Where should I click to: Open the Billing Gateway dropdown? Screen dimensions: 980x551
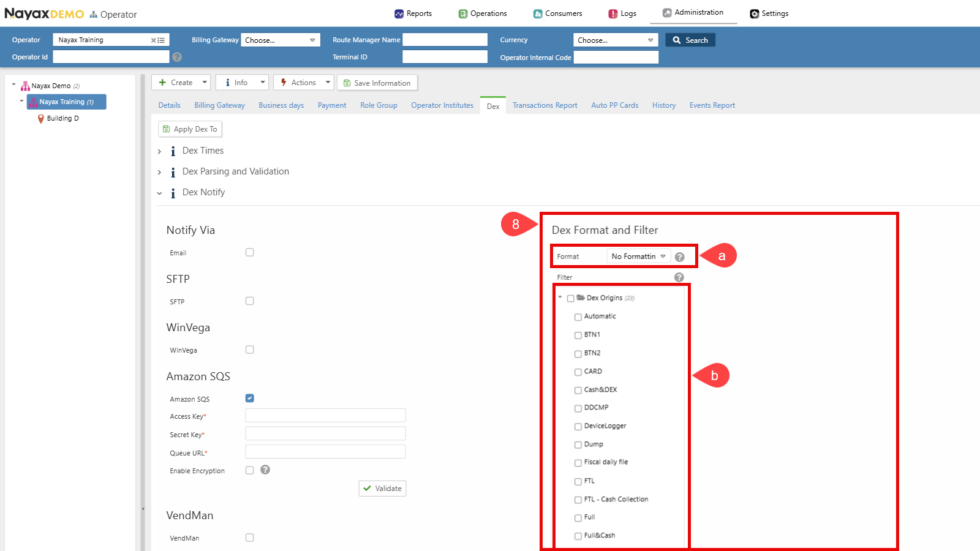tap(281, 40)
